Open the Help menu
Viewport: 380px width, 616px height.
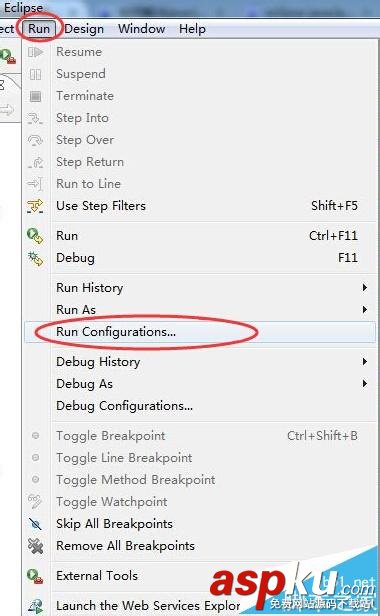192,29
